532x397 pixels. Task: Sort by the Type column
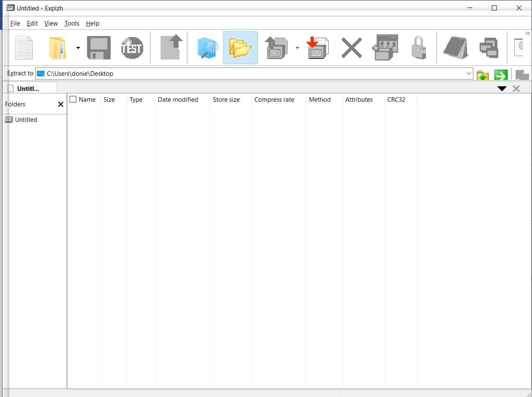136,100
